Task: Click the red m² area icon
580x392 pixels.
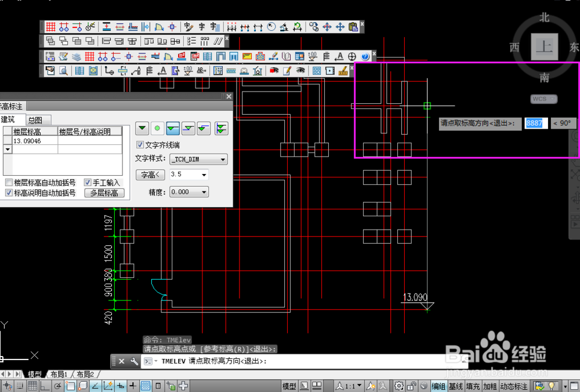Action: pos(181,57)
